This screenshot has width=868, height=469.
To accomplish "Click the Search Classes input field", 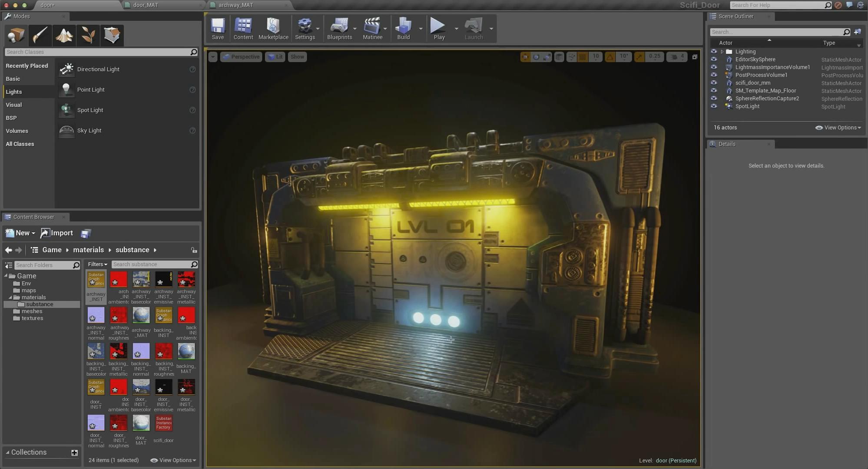I will 97,52.
